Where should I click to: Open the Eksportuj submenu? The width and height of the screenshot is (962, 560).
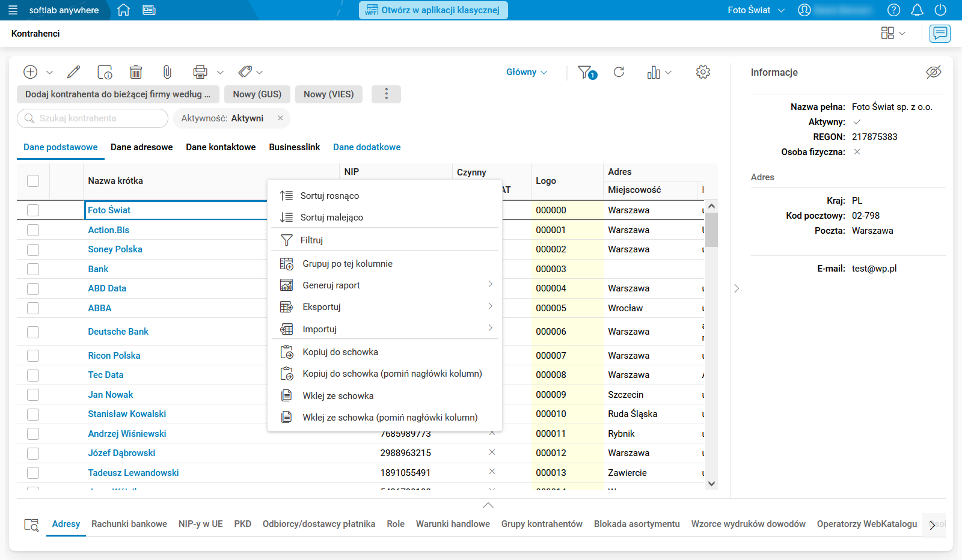(385, 307)
